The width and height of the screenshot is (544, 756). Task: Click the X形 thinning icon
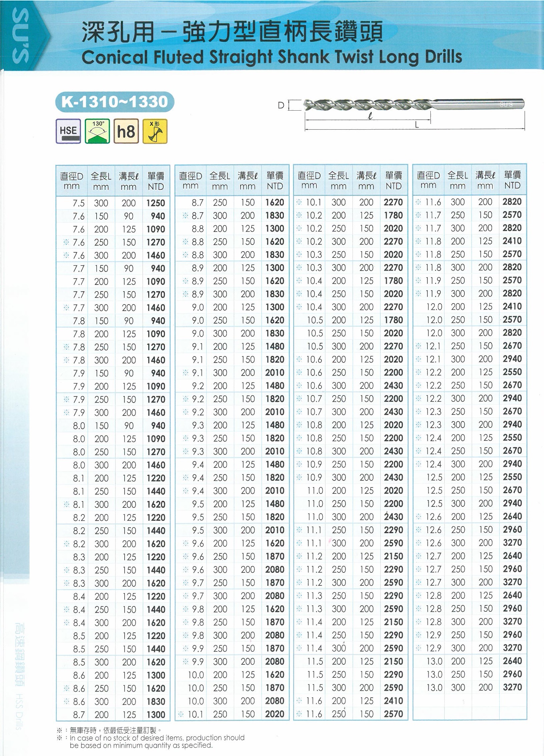[155, 131]
